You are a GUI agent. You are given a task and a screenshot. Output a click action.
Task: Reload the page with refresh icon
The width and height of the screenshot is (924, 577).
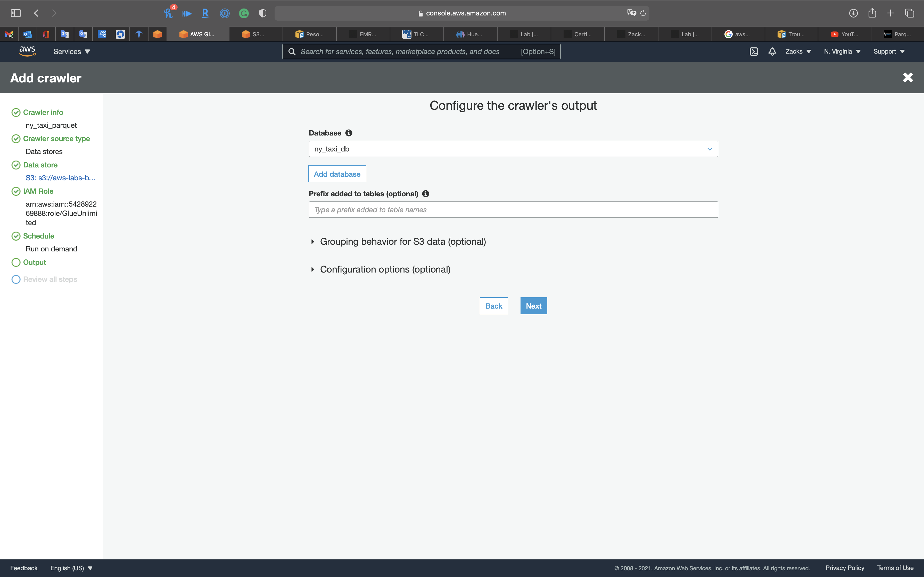point(643,13)
